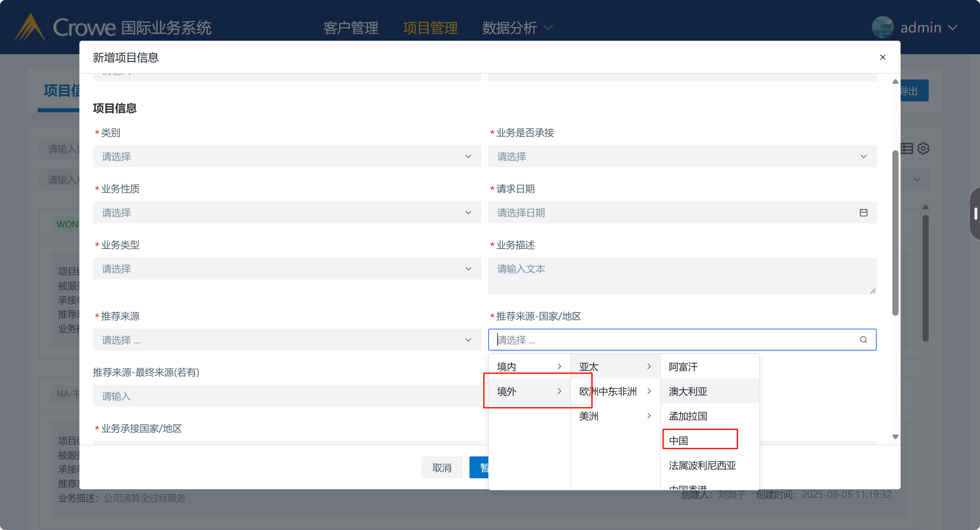Click the scroll-down arrow of the dialog scrollbar
The width and height of the screenshot is (980, 530).
pyautogui.click(x=895, y=437)
